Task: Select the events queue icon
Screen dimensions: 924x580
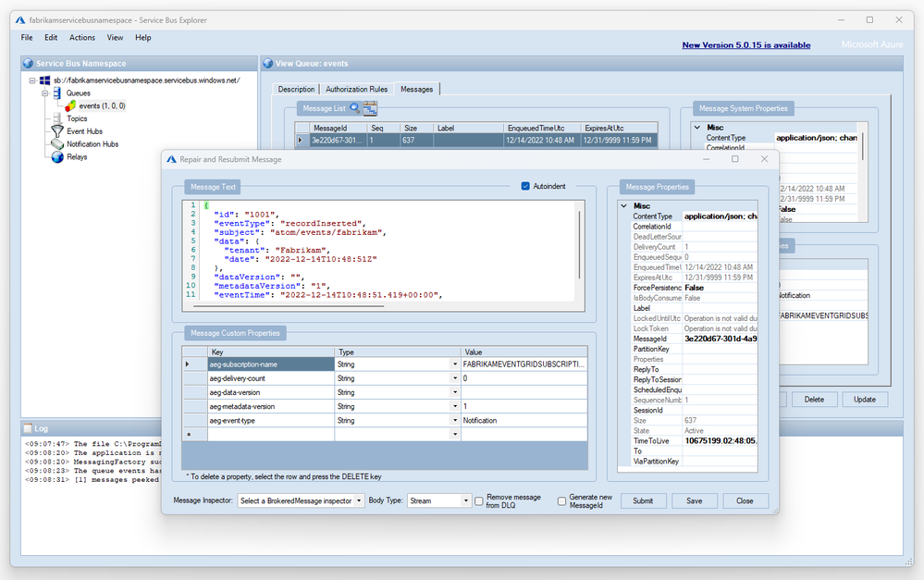Action: (x=70, y=106)
